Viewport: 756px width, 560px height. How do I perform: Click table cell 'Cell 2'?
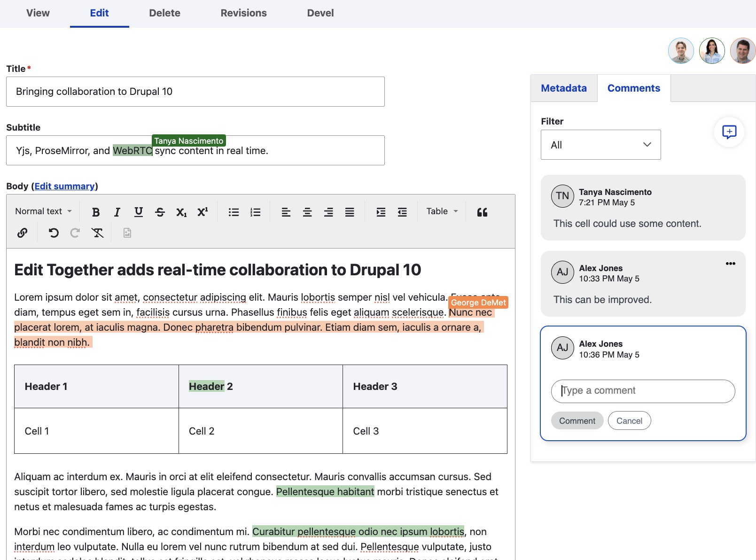click(261, 431)
